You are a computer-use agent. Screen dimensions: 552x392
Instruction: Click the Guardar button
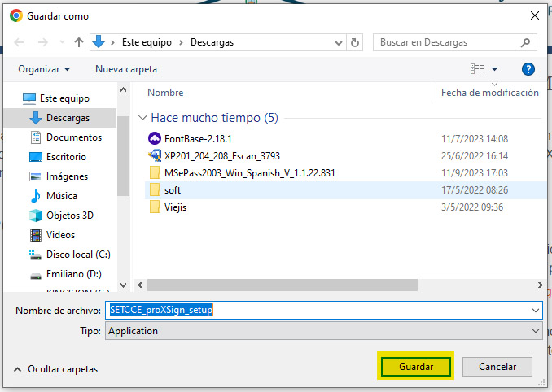(x=416, y=367)
